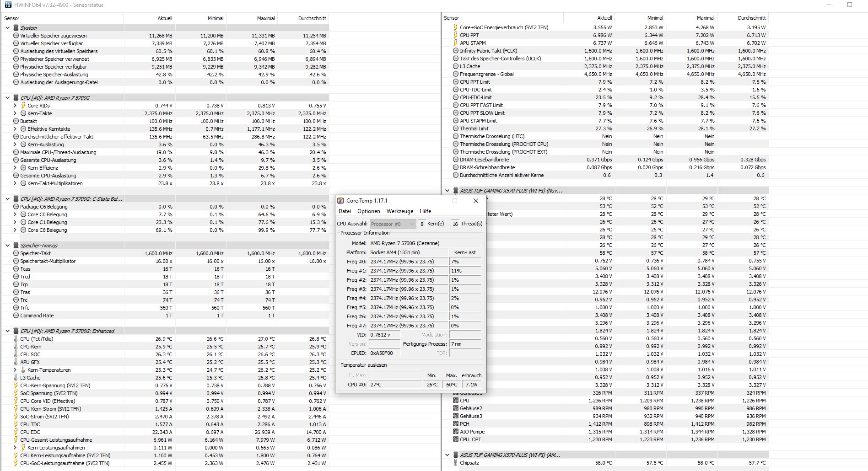Screen dimensions: 868x471
Task: Select the DRAM-Lesebandbreite icon
Action: pos(456,160)
